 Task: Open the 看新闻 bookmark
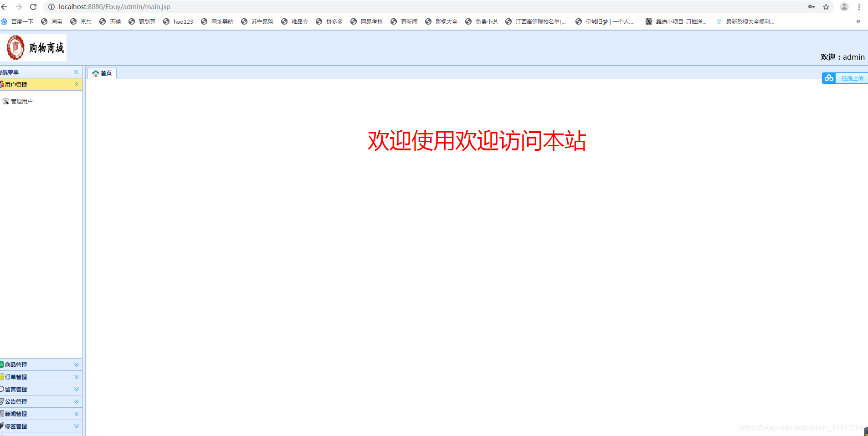tap(404, 21)
